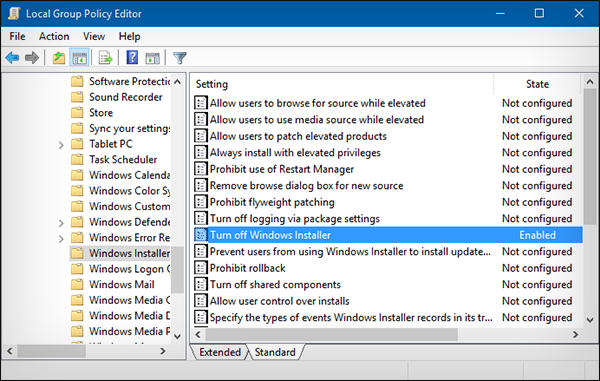Viewport: 600px width, 381px height.
Task: Click the Export List toolbar icon
Action: pos(105,58)
